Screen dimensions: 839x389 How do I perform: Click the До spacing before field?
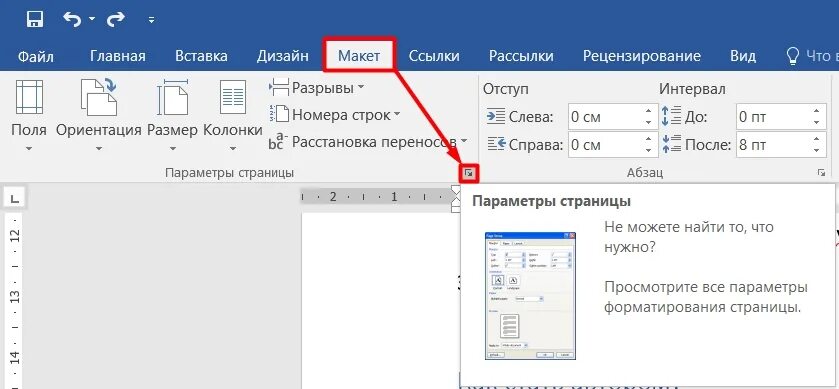pos(773,116)
